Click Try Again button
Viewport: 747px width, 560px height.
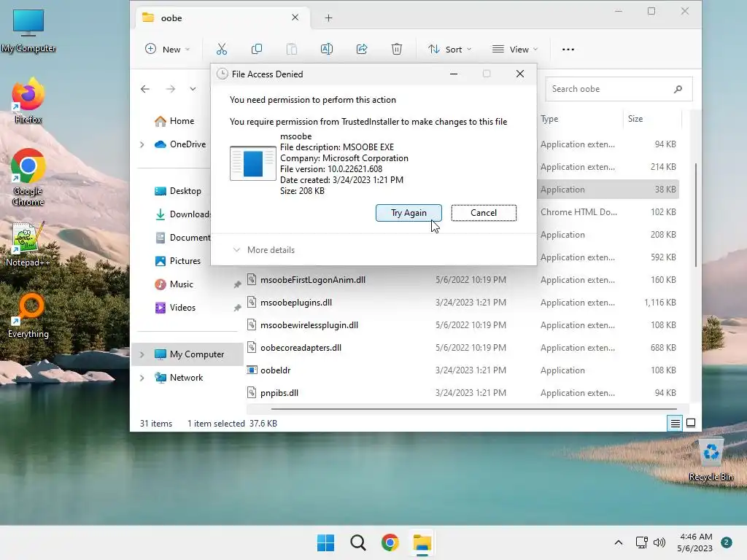pyautogui.click(x=409, y=213)
